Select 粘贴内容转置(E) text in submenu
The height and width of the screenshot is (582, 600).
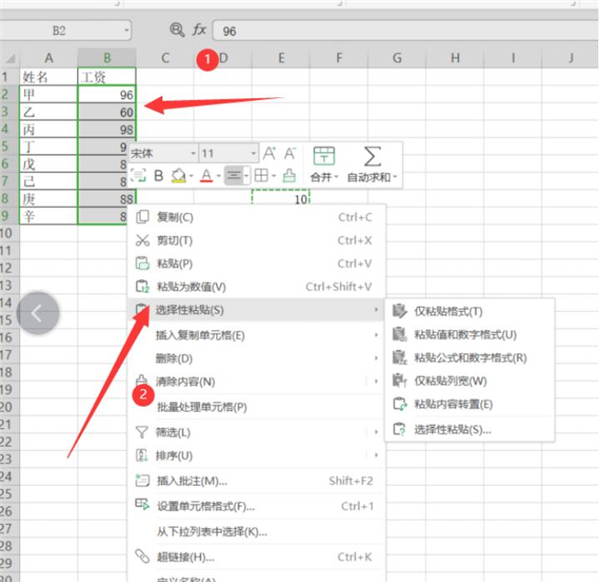[x=453, y=404]
